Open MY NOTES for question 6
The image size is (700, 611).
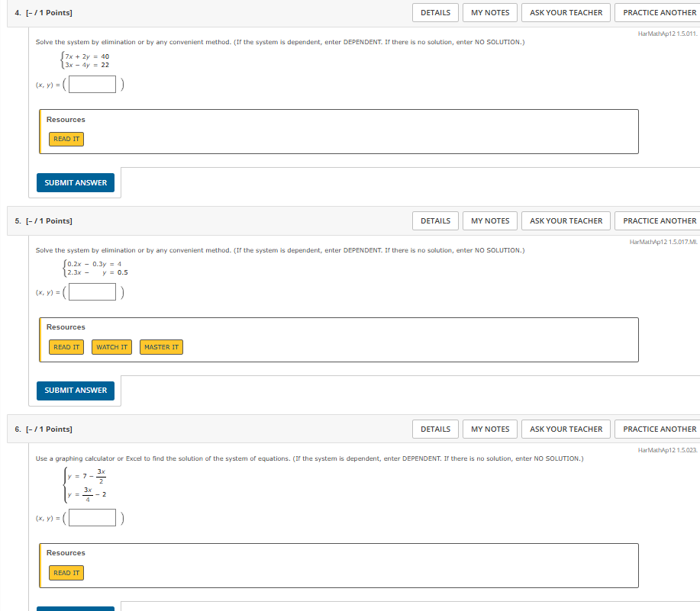(x=490, y=429)
